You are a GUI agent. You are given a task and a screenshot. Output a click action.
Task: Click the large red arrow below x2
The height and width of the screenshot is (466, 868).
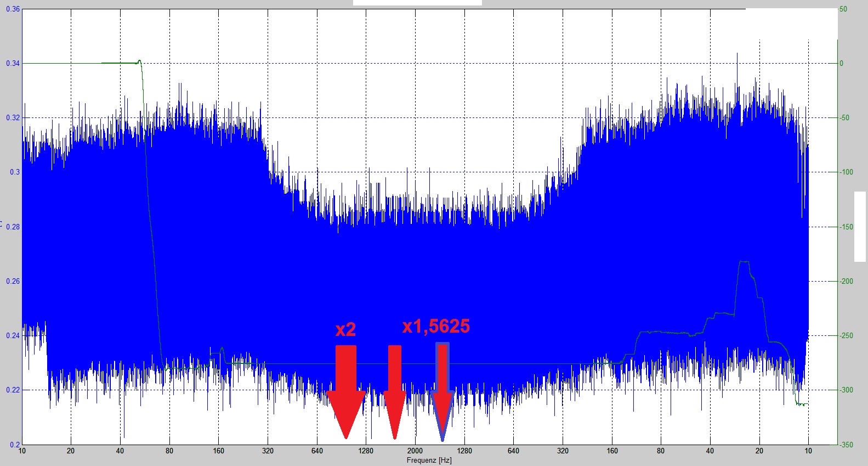coord(346,390)
